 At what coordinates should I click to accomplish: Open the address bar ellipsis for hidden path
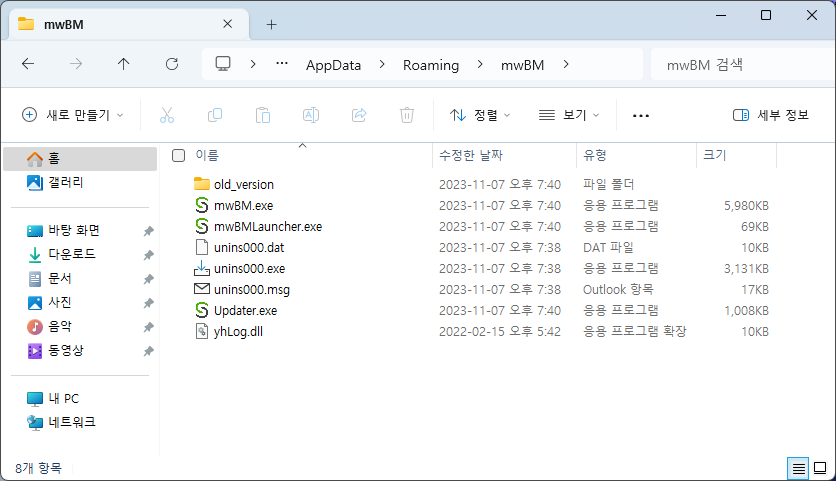[x=282, y=64]
